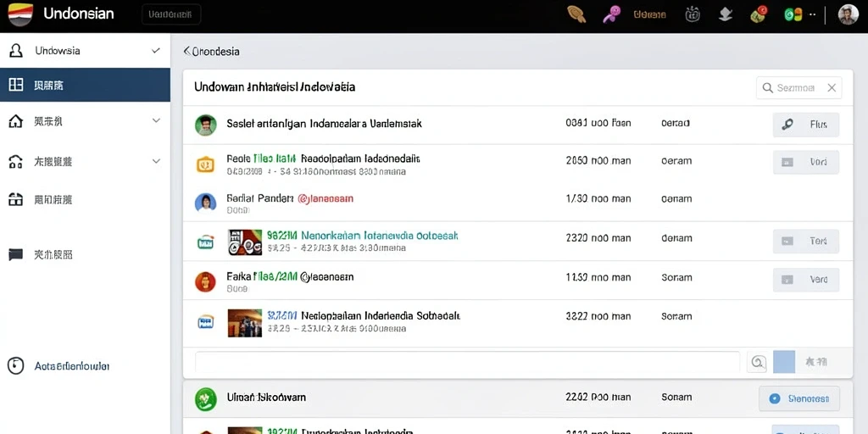Image resolution: width=868 pixels, height=434 pixels.
Task: Click the Tert button in fourth row
Action: 806,241
